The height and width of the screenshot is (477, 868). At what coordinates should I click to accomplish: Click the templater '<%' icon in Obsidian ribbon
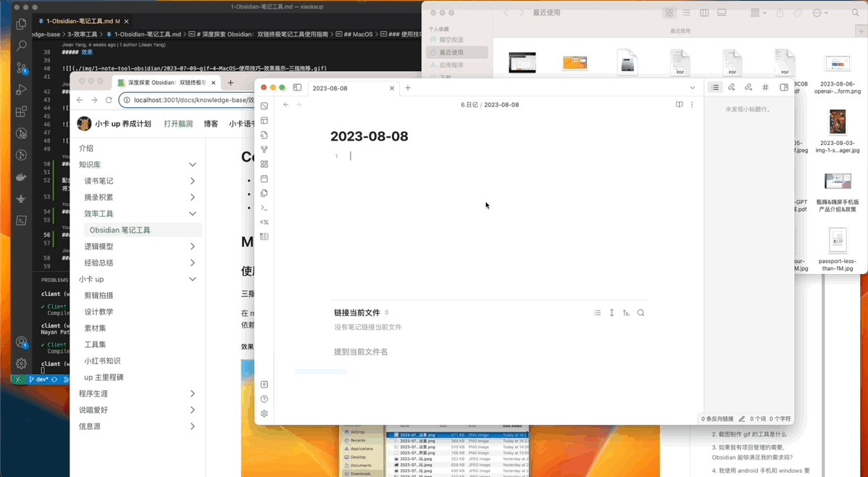point(264,222)
